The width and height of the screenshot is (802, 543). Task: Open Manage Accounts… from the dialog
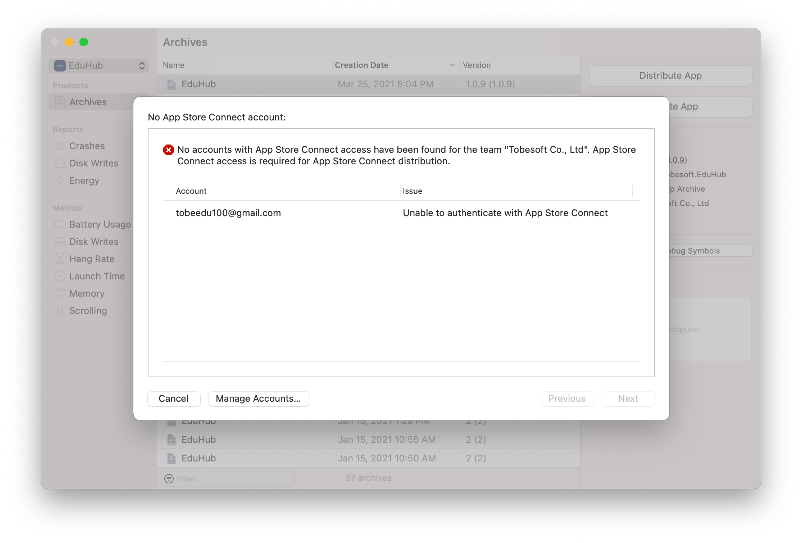pyautogui.click(x=258, y=399)
